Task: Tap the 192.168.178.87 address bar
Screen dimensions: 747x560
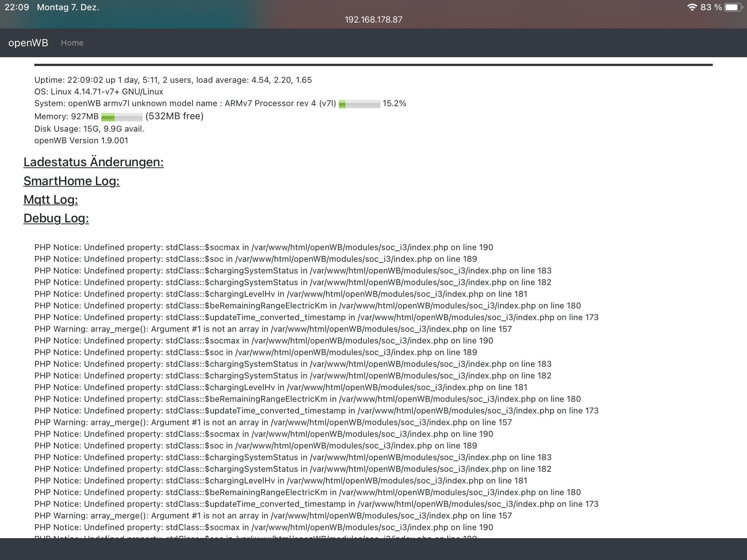Action: tap(373, 20)
